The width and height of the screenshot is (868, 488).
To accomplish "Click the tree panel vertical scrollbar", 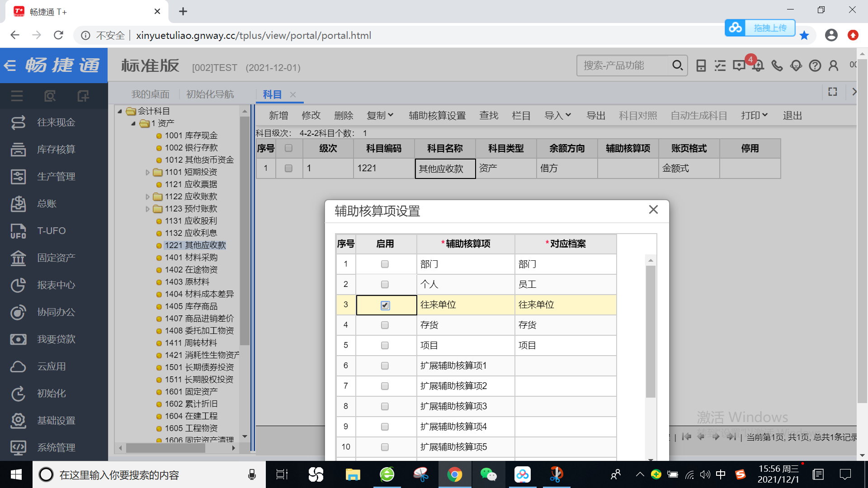I will coord(245,230).
